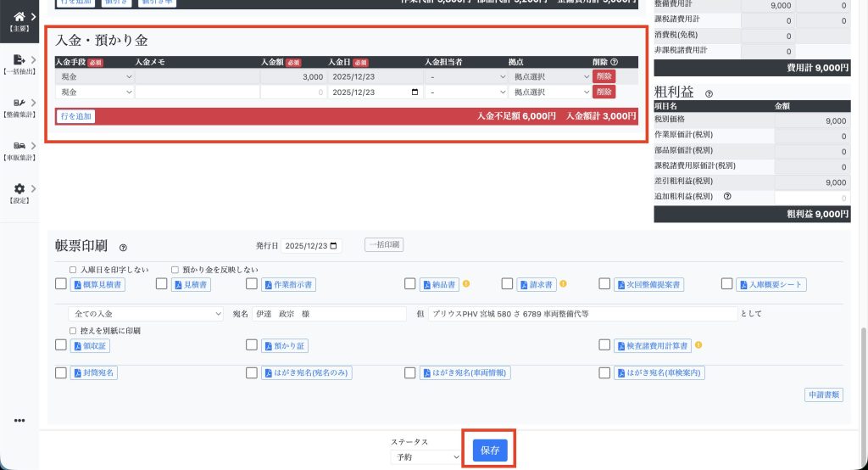Click the 宛名 input field with 伊達 政宗

coord(329,314)
